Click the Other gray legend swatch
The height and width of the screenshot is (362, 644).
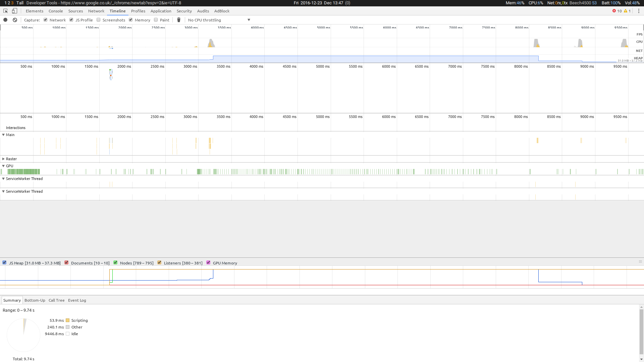pos(68,327)
